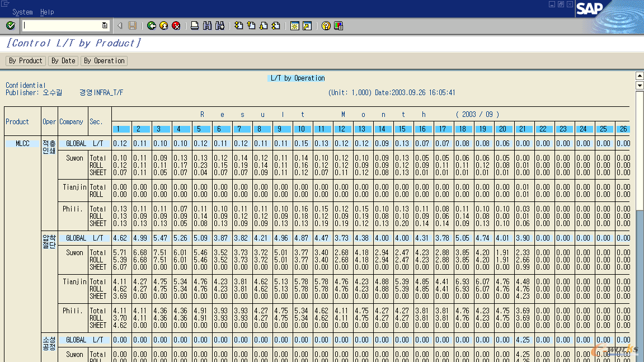Click the Find Next binoculars icon
The height and width of the screenshot is (362, 644).
pyautogui.click(x=220, y=26)
